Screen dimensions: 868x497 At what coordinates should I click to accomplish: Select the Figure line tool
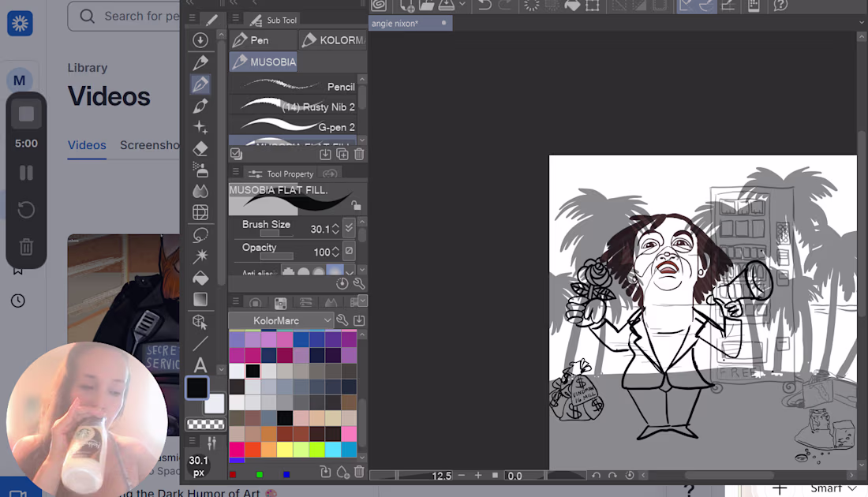200,343
